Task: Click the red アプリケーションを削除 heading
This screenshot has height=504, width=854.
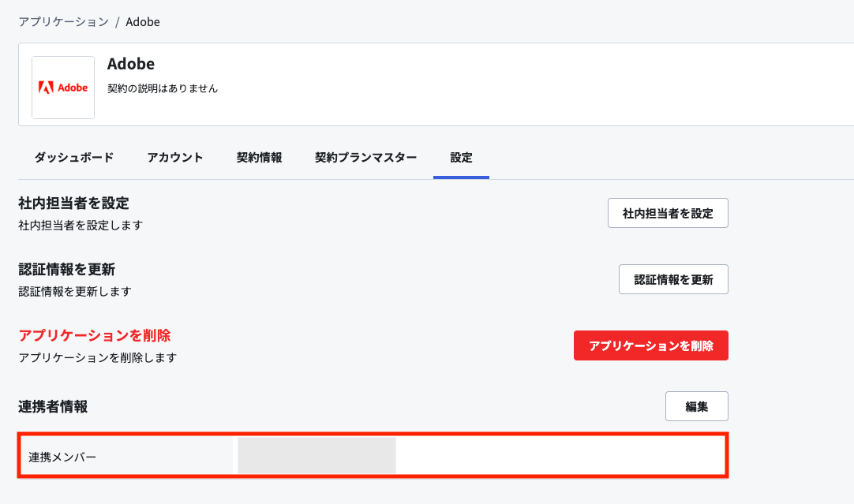Action: click(x=94, y=335)
